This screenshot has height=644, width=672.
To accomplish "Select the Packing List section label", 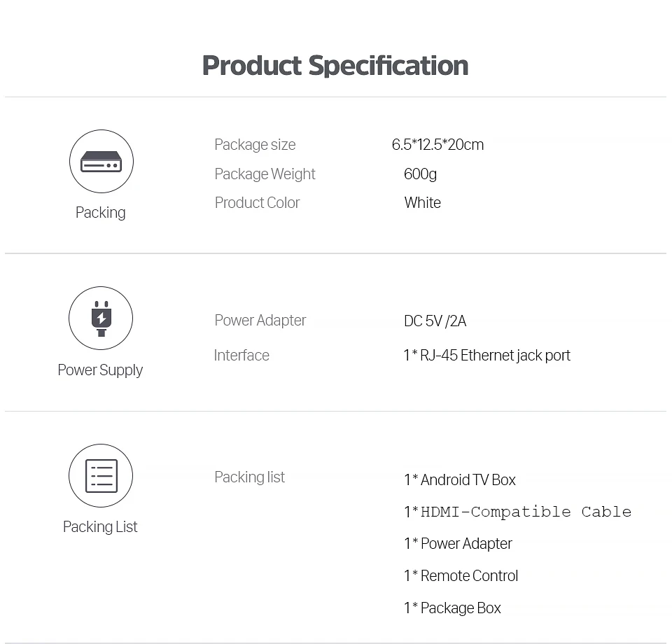I will [x=100, y=527].
